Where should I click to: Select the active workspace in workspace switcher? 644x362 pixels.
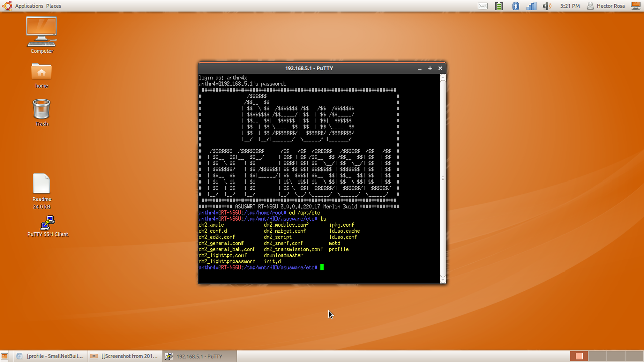click(579, 356)
